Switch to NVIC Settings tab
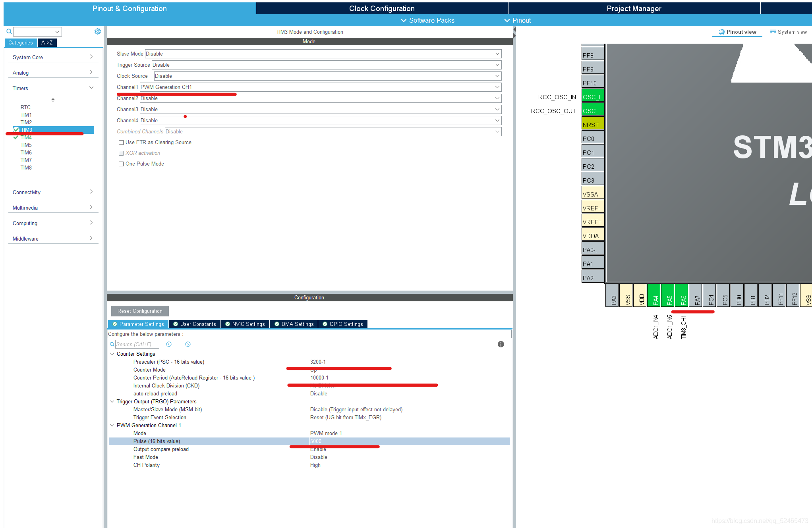Screen dimensions: 812x528 pyautogui.click(x=245, y=324)
